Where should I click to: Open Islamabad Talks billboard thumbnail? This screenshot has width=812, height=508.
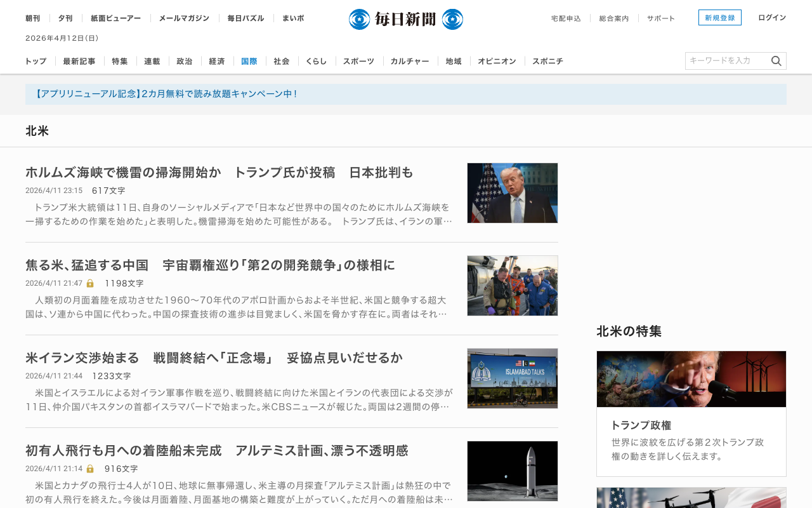click(513, 378)
